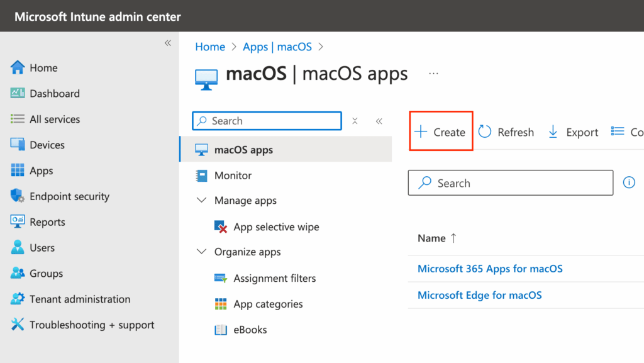Clear the blade search field
Image resolution: width=644 pixels, height=363 pixels.
355,121
